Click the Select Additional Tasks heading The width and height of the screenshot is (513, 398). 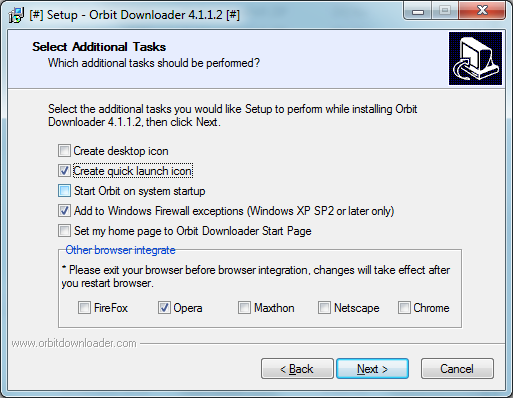pyautogui.click(x=99, y=47)
